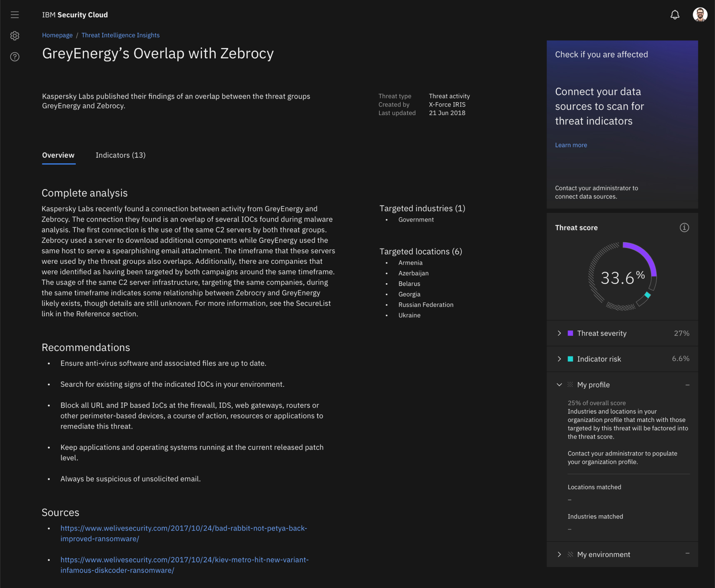Click Targeted industries (1) heading
Image resolution: width=715 pixels, height=588 pixels.
pos(423,208)
